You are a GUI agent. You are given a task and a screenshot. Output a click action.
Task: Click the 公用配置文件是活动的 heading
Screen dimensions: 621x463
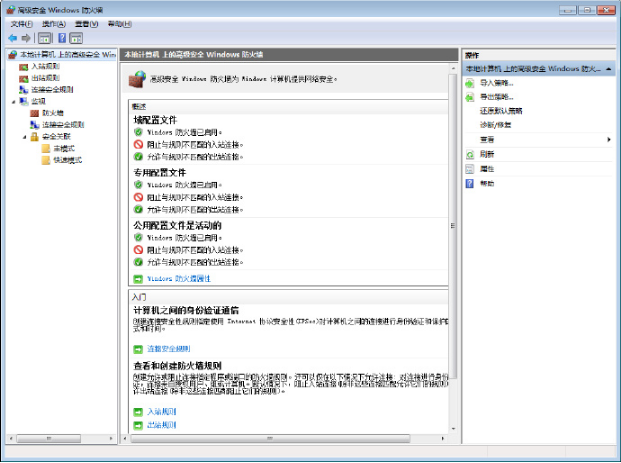[177, 226]
